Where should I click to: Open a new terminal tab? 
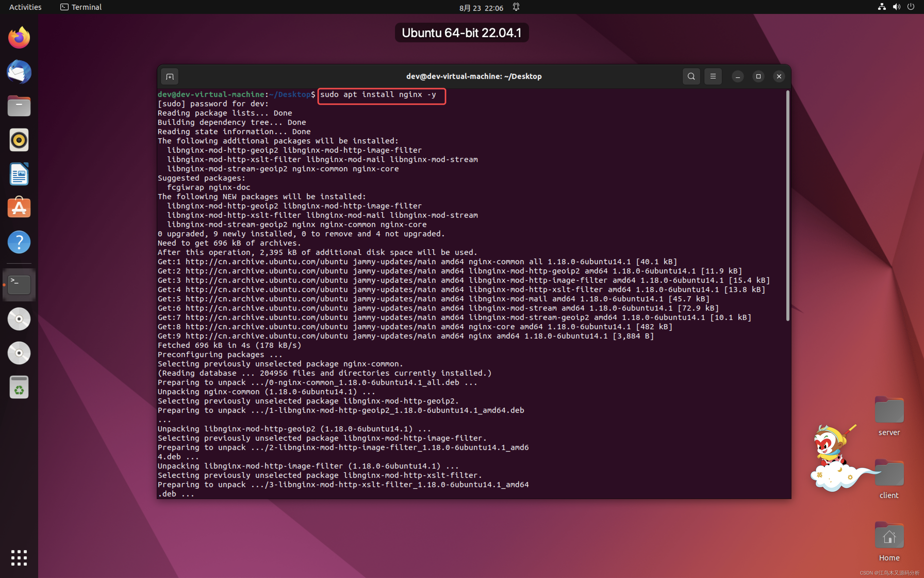pos(170,76)
